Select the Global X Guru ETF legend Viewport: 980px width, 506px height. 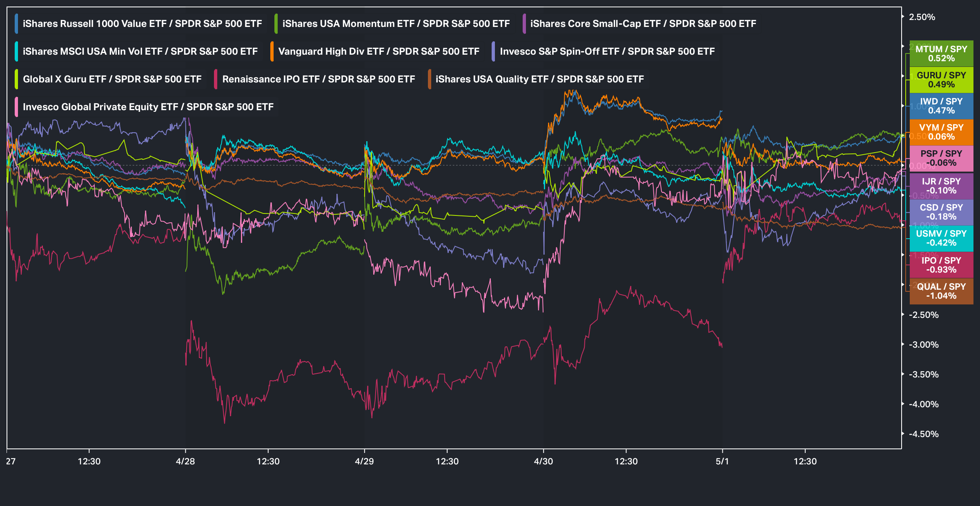tap(109, 79)
